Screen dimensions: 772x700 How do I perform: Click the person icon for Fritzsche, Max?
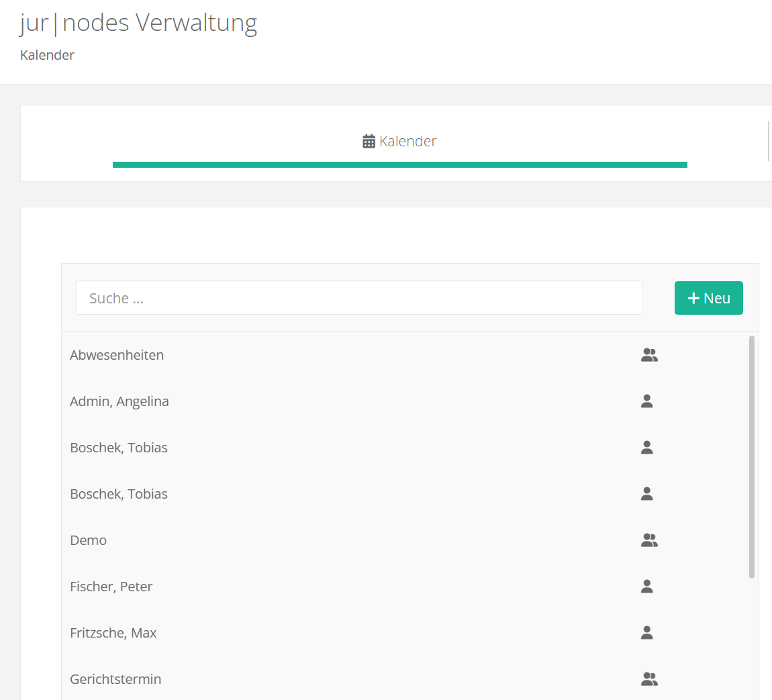pyautogui.click(x=647, y=633)
